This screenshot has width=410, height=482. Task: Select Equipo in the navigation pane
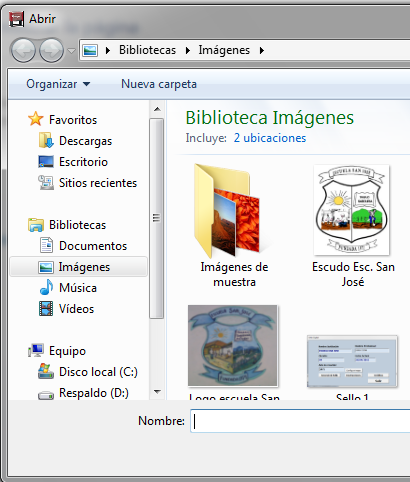click(x=67, y=351)
